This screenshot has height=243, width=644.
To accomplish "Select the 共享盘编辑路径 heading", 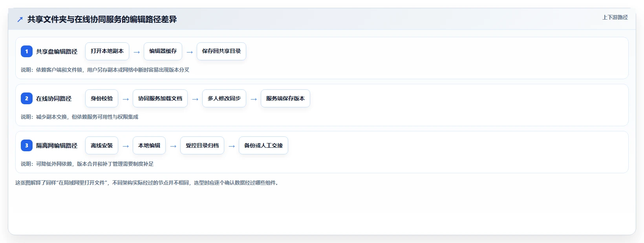I will (x=57, y=51).
